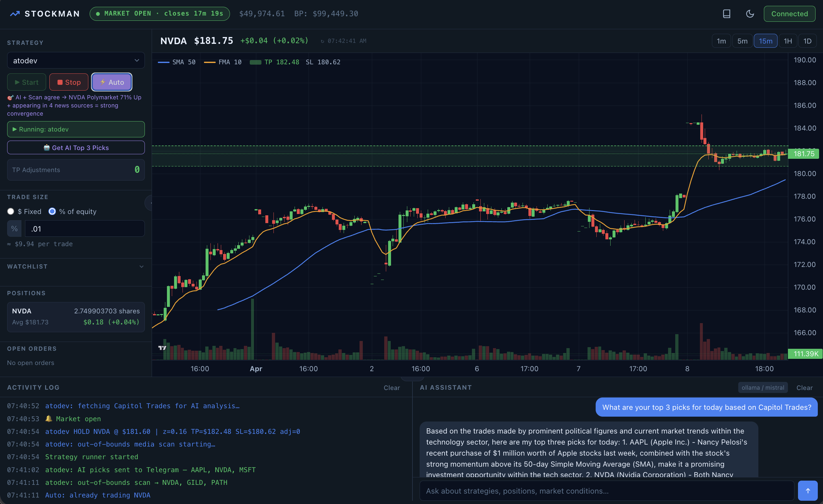The height and width of the screenshot is (504, 823).
Task: Click log entry 'AI picks sent to Telegram'
Action: point(150,470)
